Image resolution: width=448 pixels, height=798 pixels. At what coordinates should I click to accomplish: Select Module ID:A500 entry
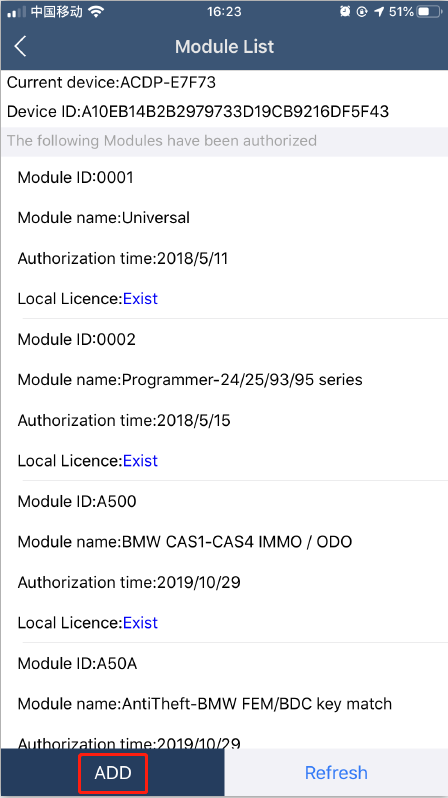[77, 502]
